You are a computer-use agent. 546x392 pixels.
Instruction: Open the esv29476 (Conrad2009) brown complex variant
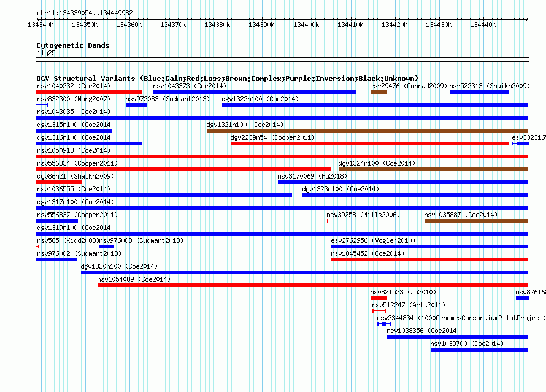[379, 92]
